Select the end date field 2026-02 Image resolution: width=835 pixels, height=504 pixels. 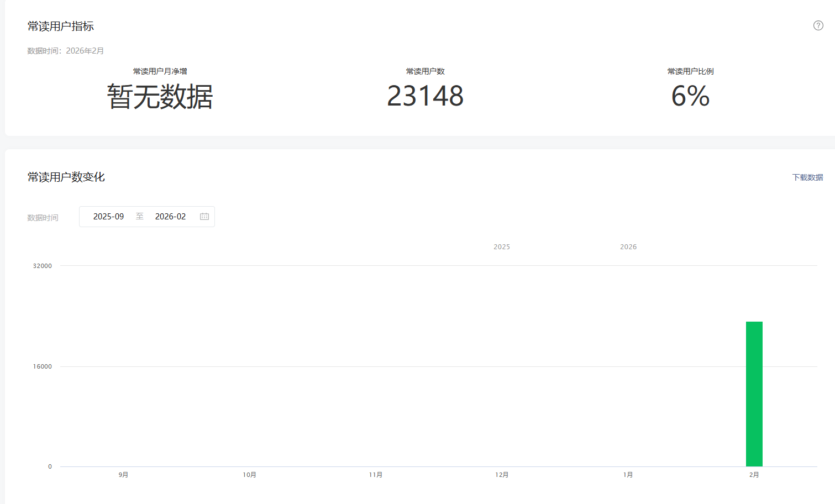pyautogui.click(x=170, y=217)
